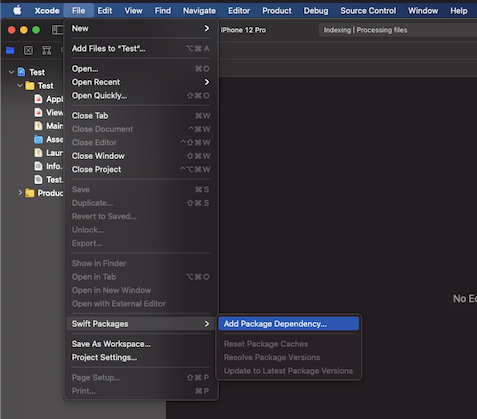Image resolution: width=477 pixels, height=419 pixels.
Task: Choose Save As Workspace…
Action: tap(141, 344)
